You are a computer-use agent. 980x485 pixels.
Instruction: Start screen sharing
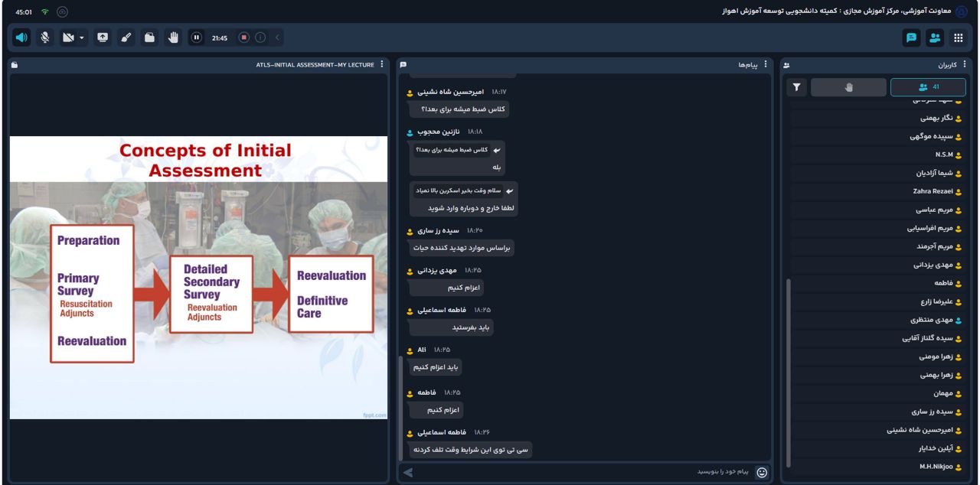click(x=102, y=37)
